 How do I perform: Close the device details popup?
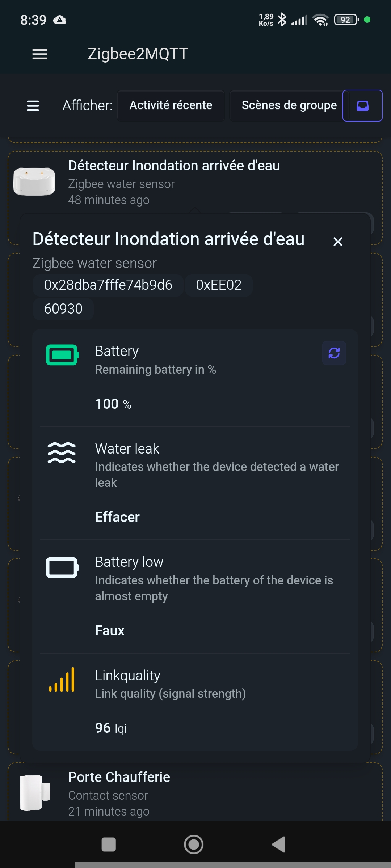[x=338, y=242]
